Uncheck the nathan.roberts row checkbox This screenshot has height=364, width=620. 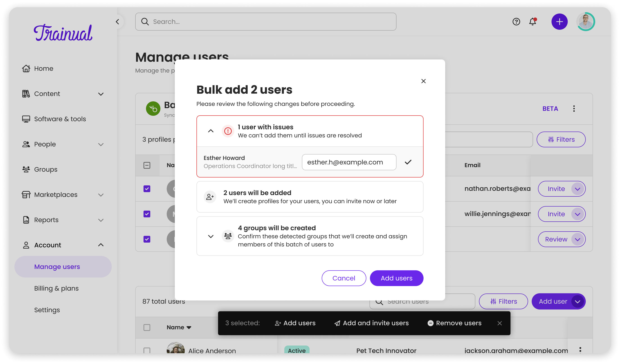click(147, 189)
